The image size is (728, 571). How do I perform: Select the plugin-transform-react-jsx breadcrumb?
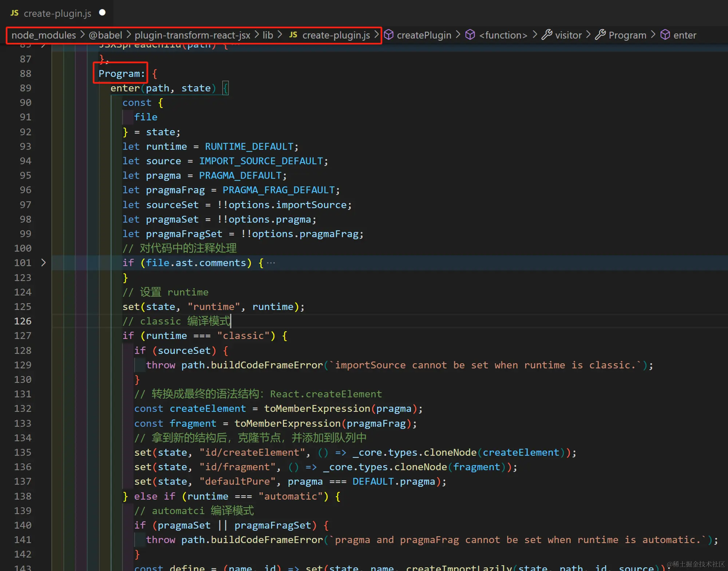click(192, 35)
